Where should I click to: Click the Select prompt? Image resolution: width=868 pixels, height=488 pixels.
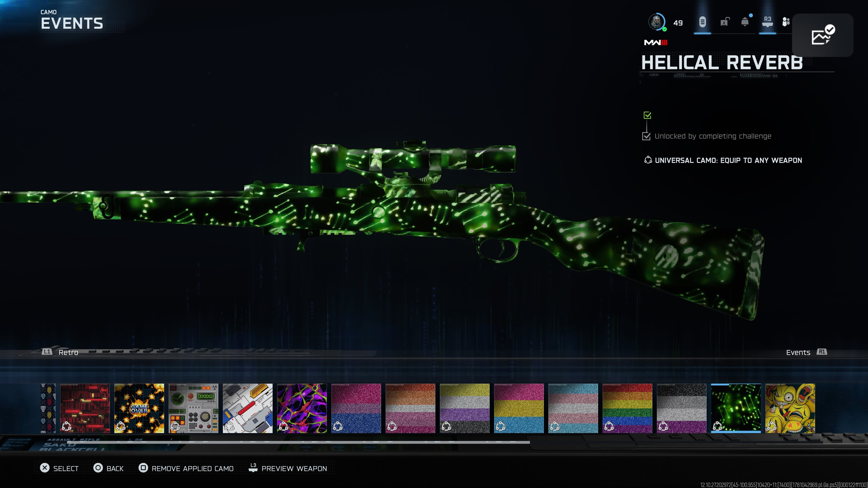pyautogui.click(x=59, y=469)
